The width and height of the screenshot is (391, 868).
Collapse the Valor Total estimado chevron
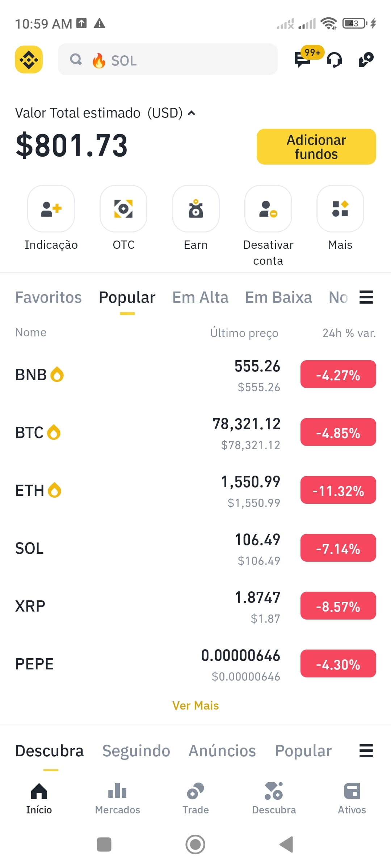click(192, 113)
